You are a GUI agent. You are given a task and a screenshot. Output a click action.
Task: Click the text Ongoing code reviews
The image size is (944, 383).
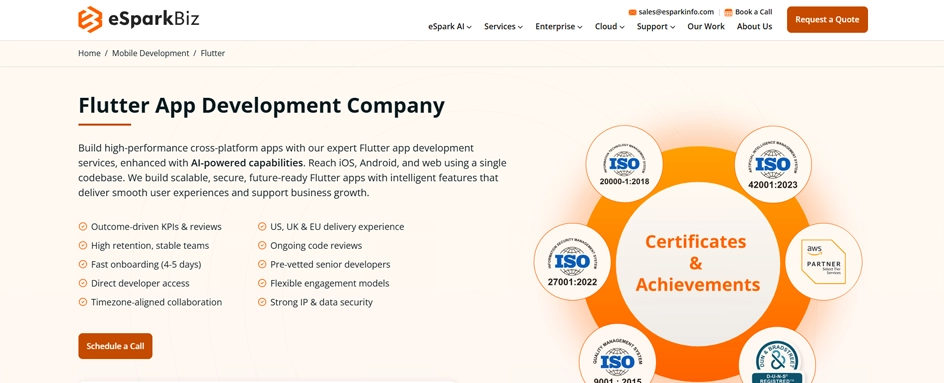click(316, 245)
